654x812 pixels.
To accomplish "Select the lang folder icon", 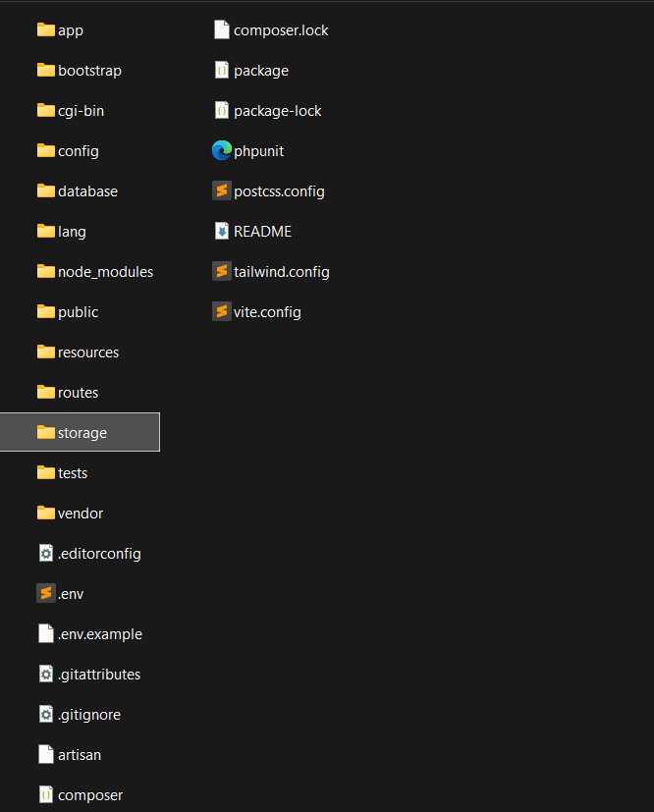I will pos(45,231).
